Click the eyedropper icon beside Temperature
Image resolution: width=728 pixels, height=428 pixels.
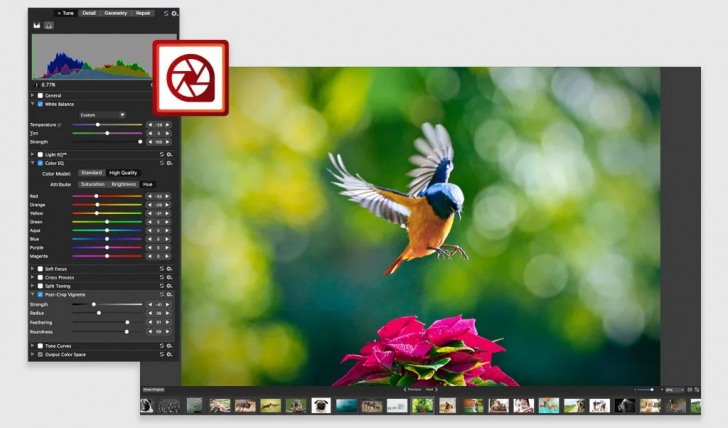coord(59,125)
